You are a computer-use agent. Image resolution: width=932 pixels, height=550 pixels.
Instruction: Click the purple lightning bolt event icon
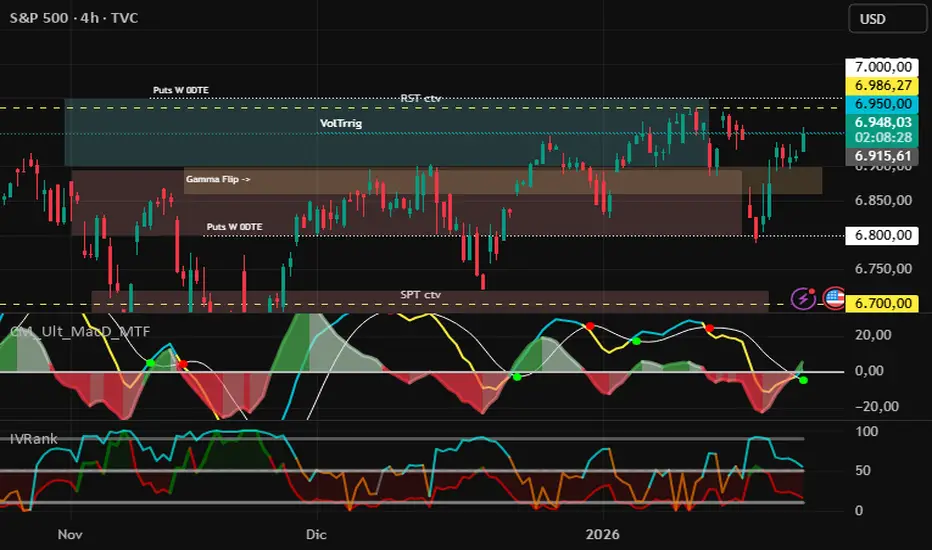coord(802,297)
